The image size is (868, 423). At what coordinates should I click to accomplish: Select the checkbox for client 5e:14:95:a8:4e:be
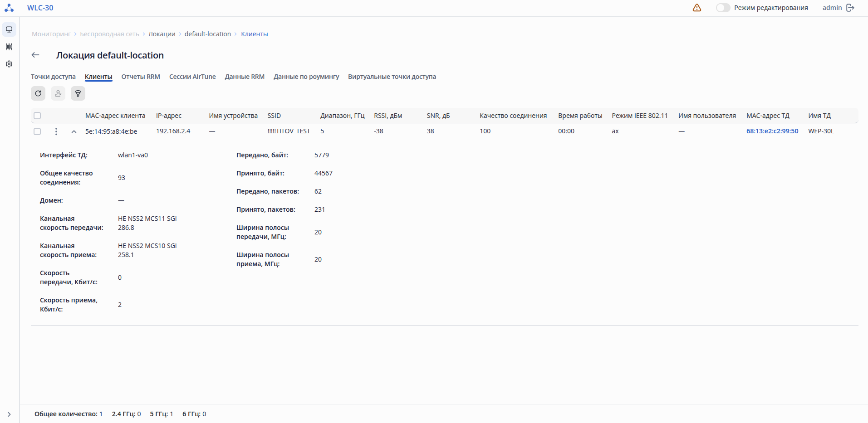(x=37, y=131)
